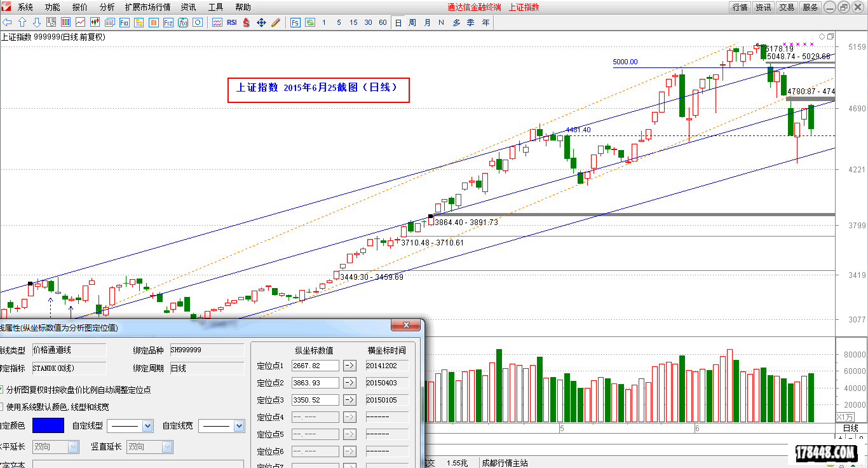Open the candlestick K-line chart icon
The image size is (868, 468).
click(x=95, y=22)
